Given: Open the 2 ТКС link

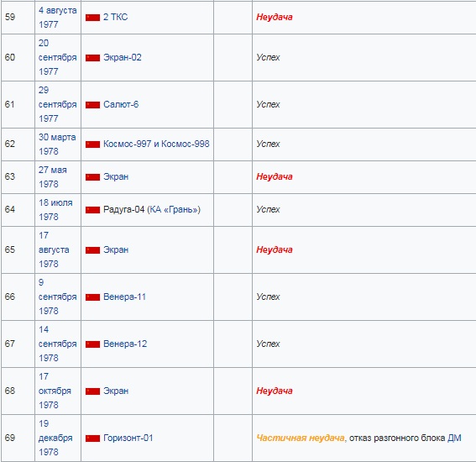Looking at the screenshot, I should pyautogui.click(x=115, y=17).
